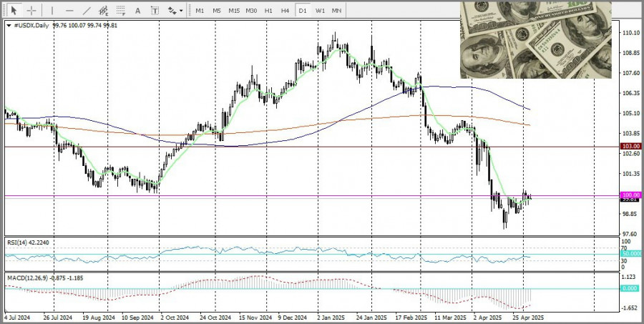
Task: Click the 4 Jul 2024 date label
Action: 18,318
